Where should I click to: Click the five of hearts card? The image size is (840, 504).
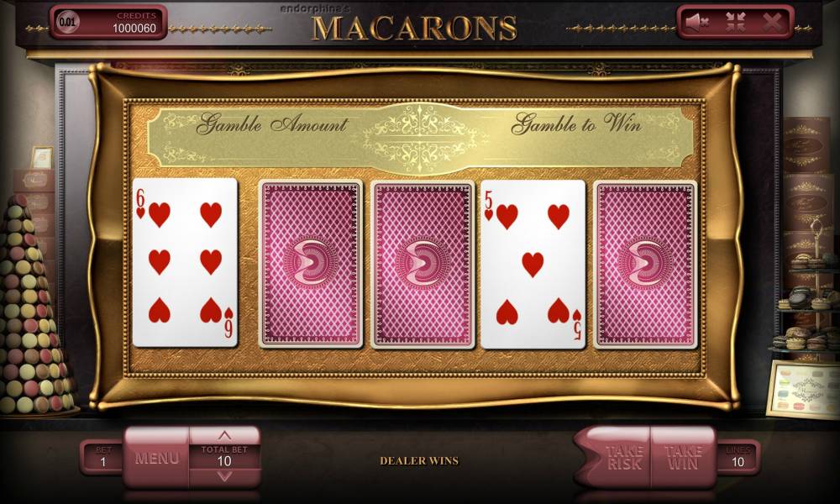click(533, 264)
